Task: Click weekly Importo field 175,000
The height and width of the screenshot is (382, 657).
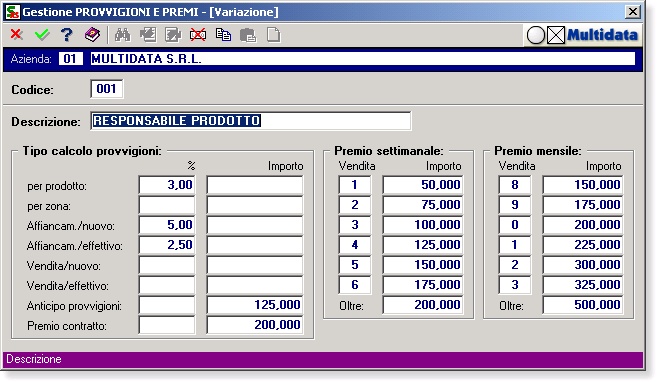Action: 423,285
